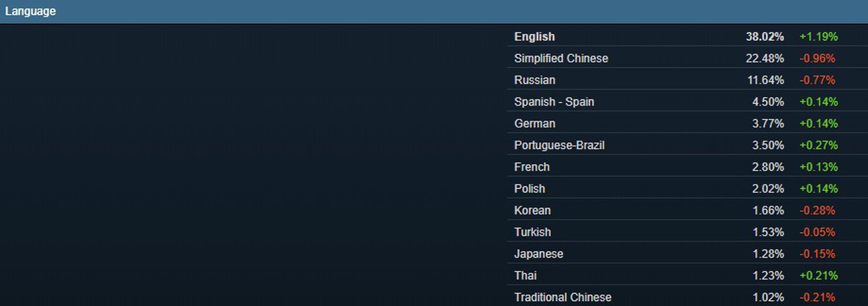Click the red -0.96% change value
The image size is (868, 306).
[x=818, y=59]
